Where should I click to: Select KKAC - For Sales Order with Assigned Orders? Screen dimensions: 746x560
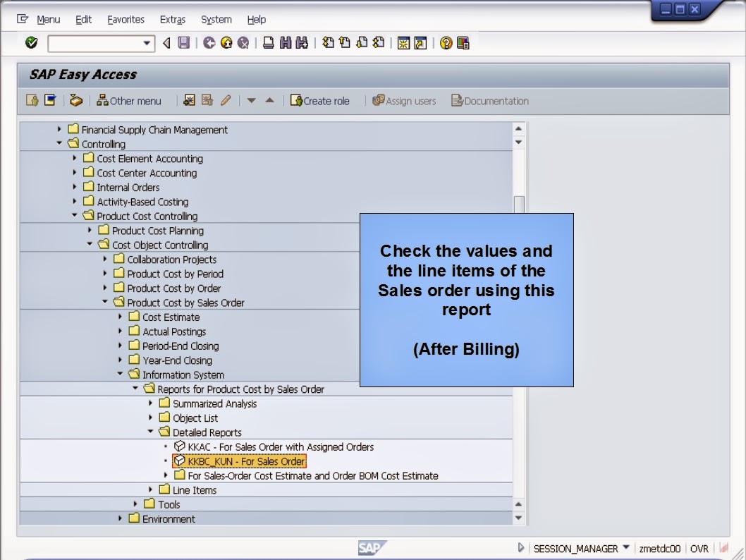pyautogui.click(x=281, y=446)
